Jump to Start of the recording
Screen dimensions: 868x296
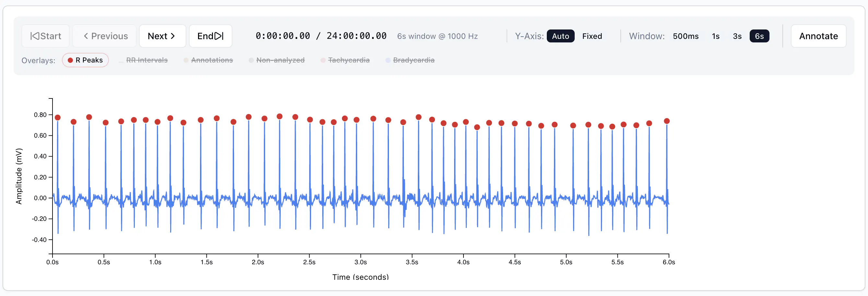tap(45, 36)
